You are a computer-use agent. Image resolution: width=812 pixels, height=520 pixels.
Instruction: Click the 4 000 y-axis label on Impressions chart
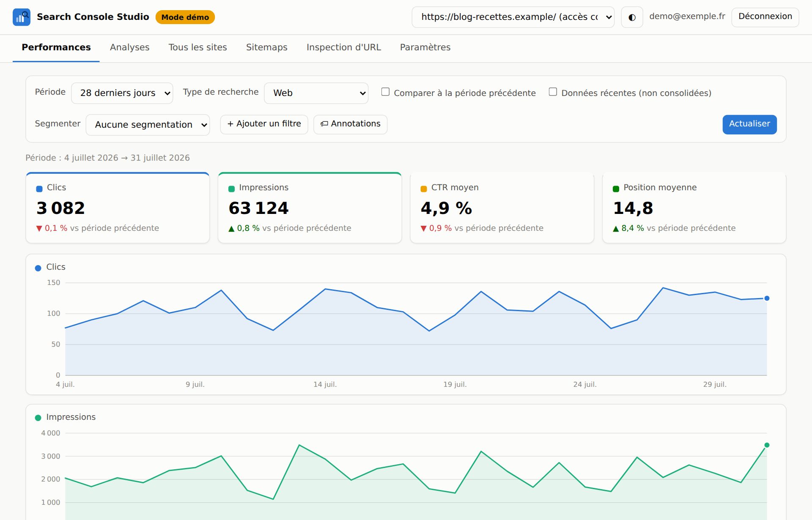pyautogui.click(x=51, y=433)
